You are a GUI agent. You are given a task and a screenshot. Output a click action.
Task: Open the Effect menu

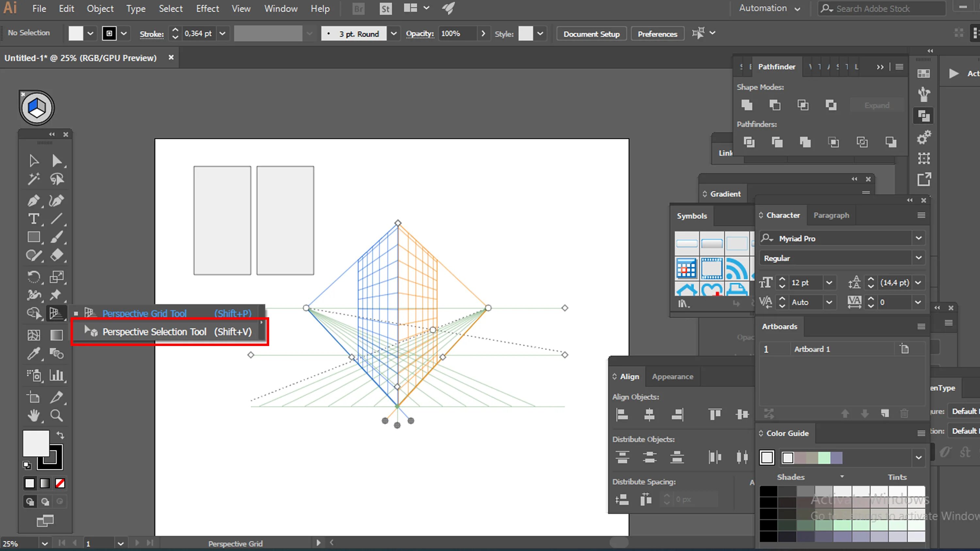coord(207,8)
